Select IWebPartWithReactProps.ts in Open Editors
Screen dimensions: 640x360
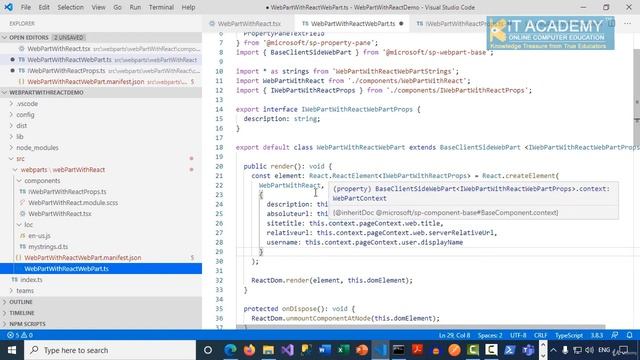pos(67,71)
